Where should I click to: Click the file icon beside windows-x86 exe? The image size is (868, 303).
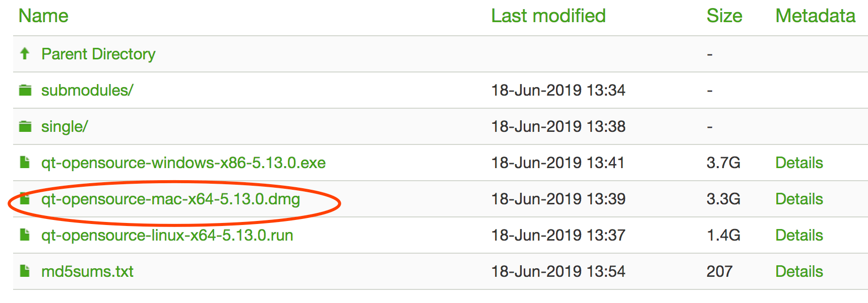pos(25,162)
